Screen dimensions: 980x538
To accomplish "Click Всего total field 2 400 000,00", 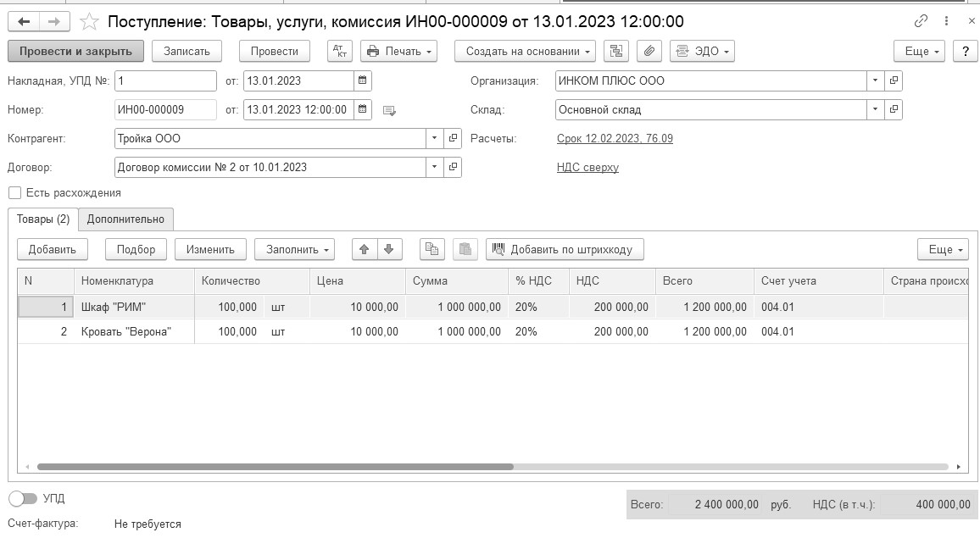I will (715, 504).
